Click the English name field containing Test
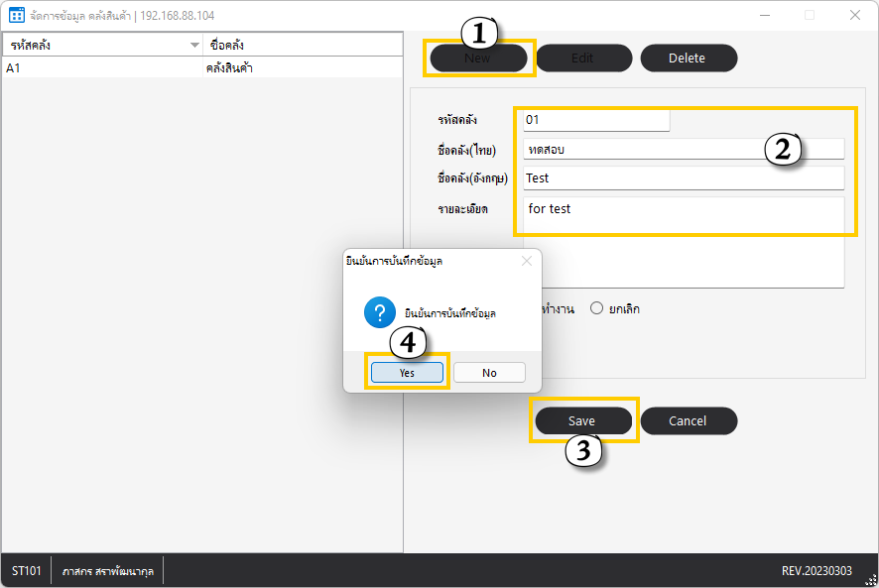 [x=683, y=177]
